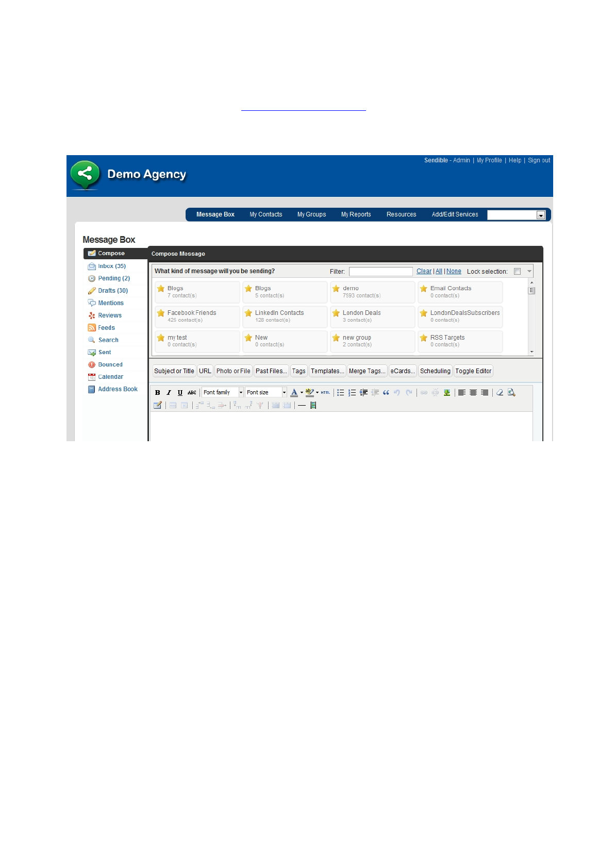
Task: Align text center
Action: [473, 393]
